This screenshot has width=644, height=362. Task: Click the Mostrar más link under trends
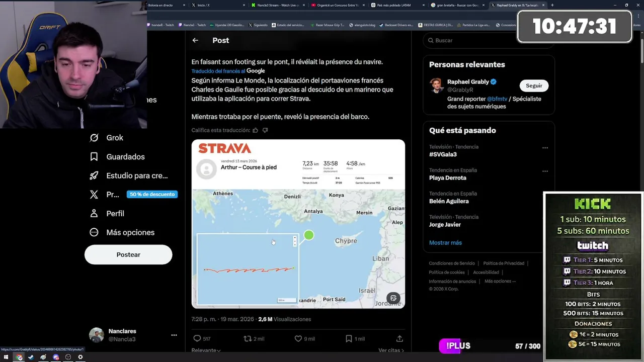pos(445,242)
